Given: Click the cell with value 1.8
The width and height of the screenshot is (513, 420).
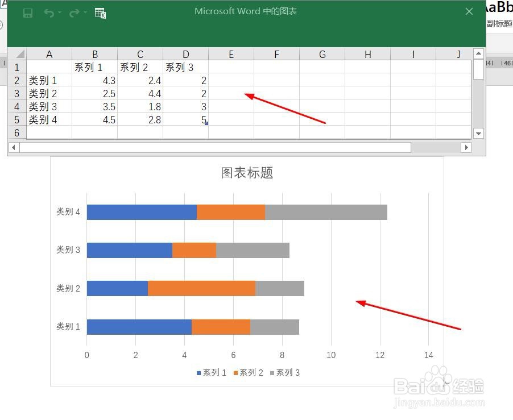Looking at the screenshot, I should pyautogui.click(x=140, y=106).
